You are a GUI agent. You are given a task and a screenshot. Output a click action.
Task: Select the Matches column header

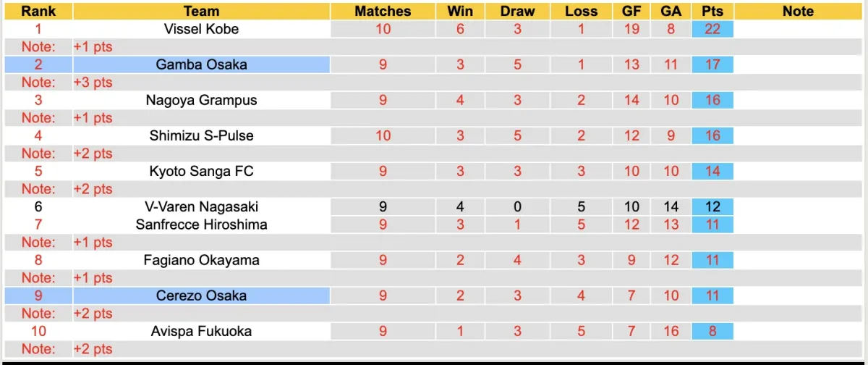pyautogui.click(x=383, y=12)
